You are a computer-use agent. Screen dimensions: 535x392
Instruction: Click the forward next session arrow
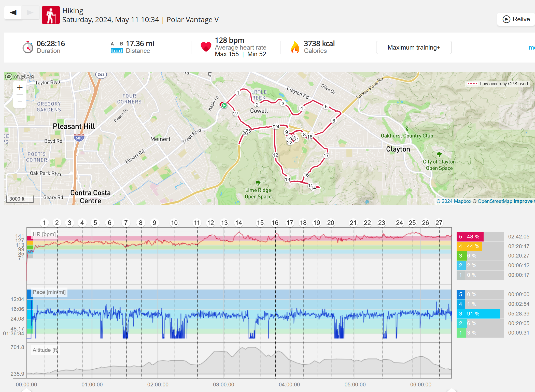30,12
